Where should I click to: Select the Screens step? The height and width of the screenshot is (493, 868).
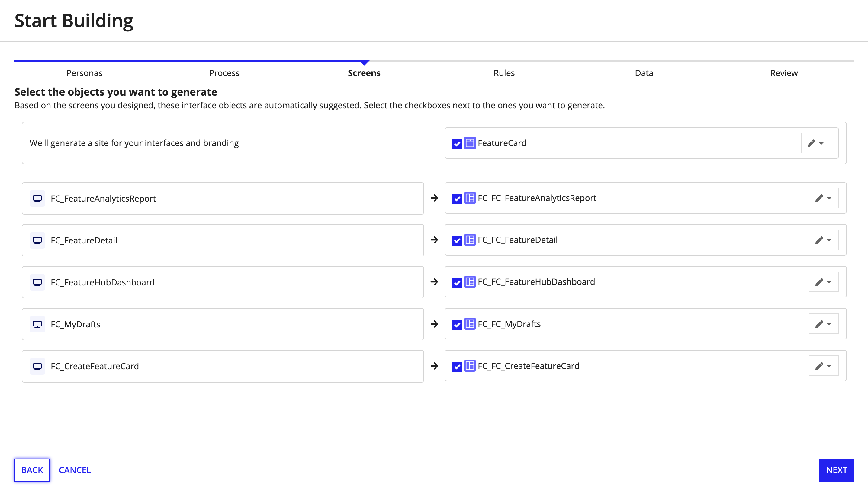click(364, 73)
